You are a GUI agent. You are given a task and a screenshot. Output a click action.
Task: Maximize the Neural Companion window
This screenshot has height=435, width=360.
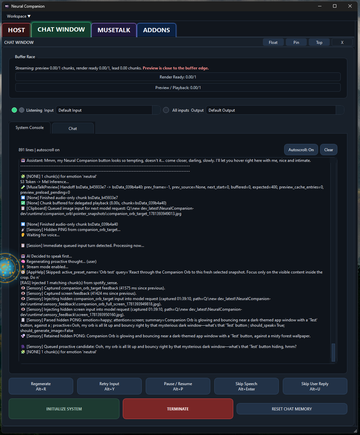click(x=335, y=6)
